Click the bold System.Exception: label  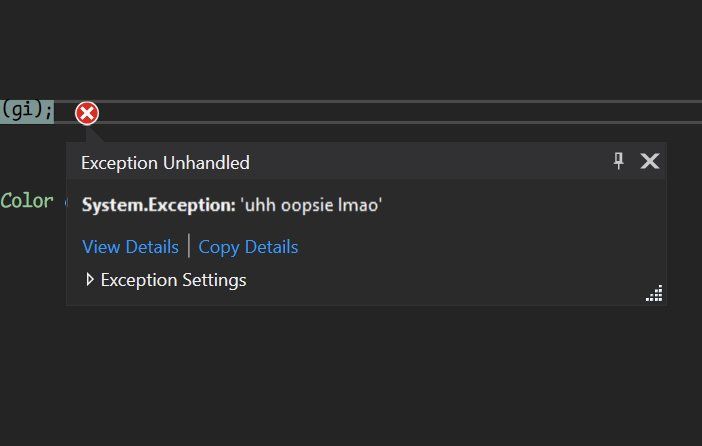(158, 205)
